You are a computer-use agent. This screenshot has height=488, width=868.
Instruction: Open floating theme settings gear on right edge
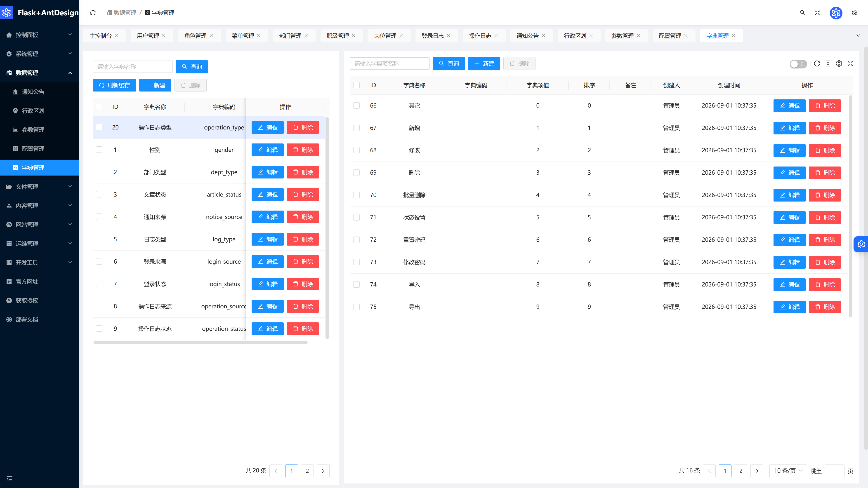861,244
